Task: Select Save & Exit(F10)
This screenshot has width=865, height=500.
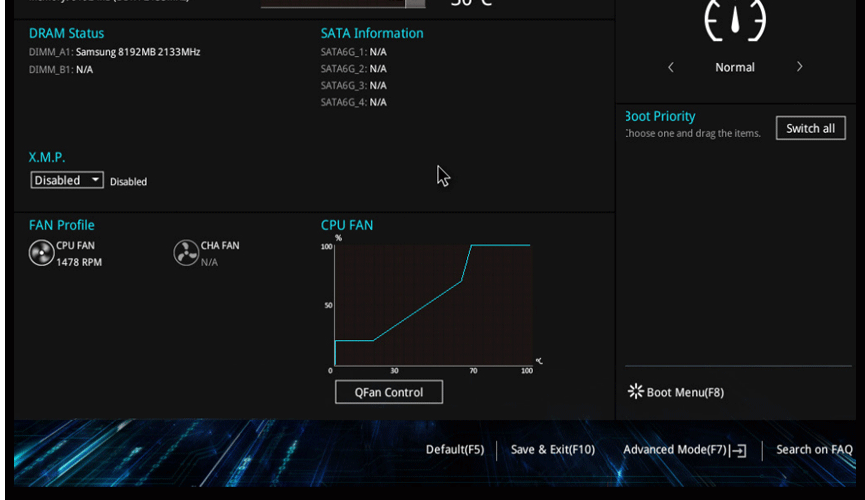Action: pos(553,450)
